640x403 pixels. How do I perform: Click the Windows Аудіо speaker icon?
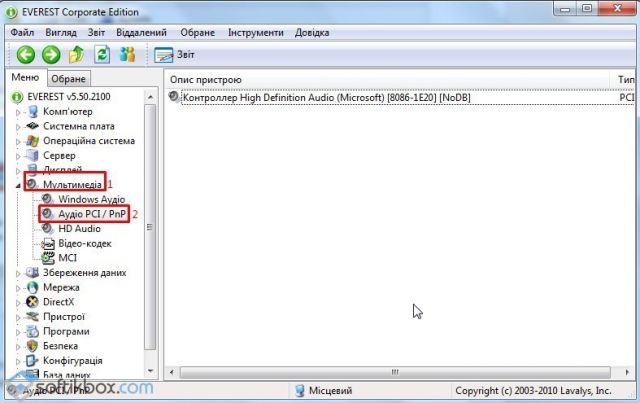(x=48, y=199)
